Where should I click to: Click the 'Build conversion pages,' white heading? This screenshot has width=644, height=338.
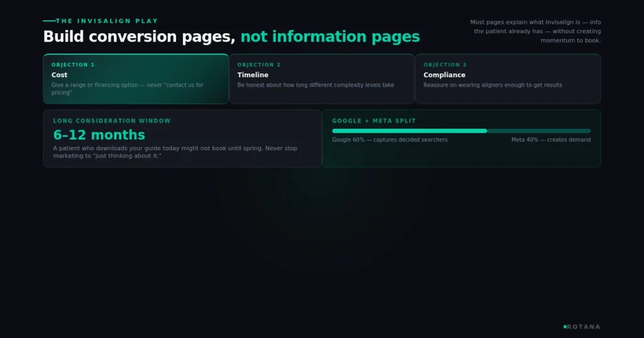click(139, 36)
